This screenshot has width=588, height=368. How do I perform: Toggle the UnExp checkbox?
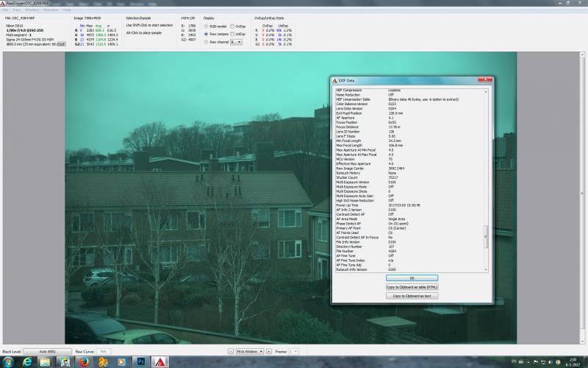pyautogui.click(x=232, y=34)
